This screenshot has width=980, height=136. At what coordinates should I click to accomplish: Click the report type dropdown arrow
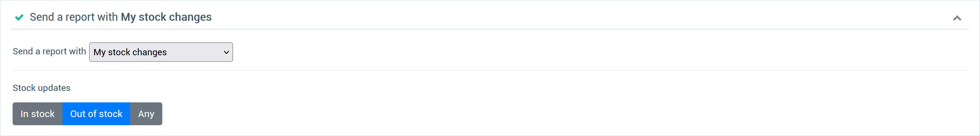coord(226,52)
